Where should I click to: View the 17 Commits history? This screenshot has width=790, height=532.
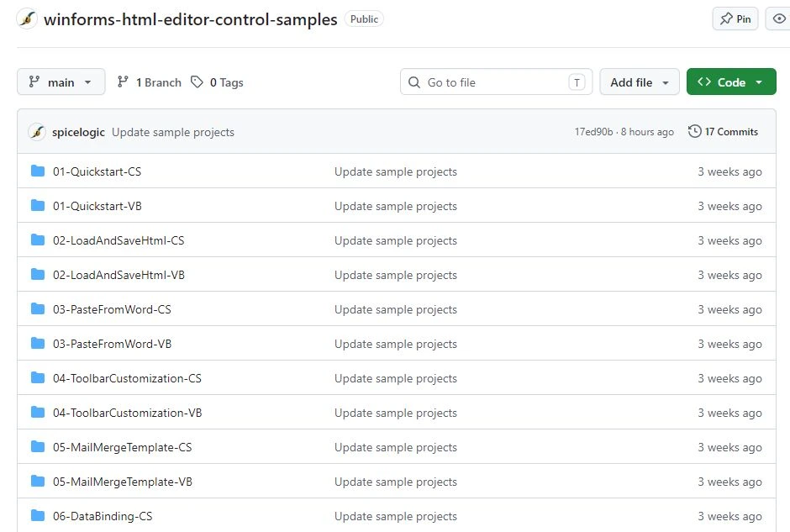coord(723,131)
